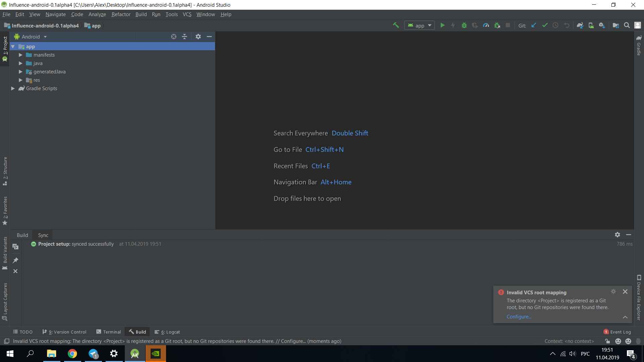644x362 pixels.
Task: Open the Navigate menu
Action: pyautogui.click(x=56, y=14)
